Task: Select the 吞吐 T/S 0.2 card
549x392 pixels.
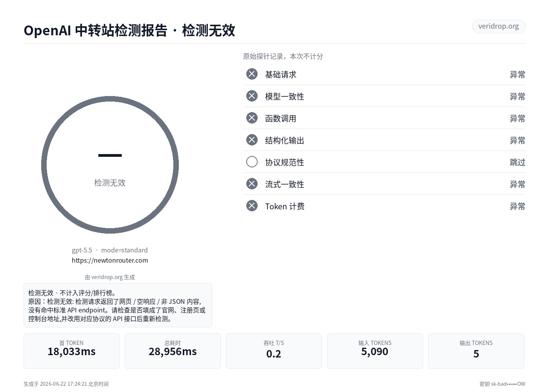Action: click(274, 351)
